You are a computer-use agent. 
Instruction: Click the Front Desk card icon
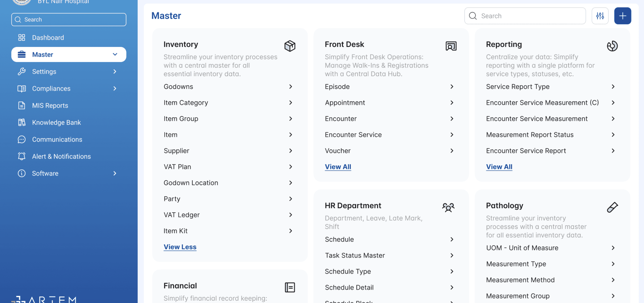[451, 46]
